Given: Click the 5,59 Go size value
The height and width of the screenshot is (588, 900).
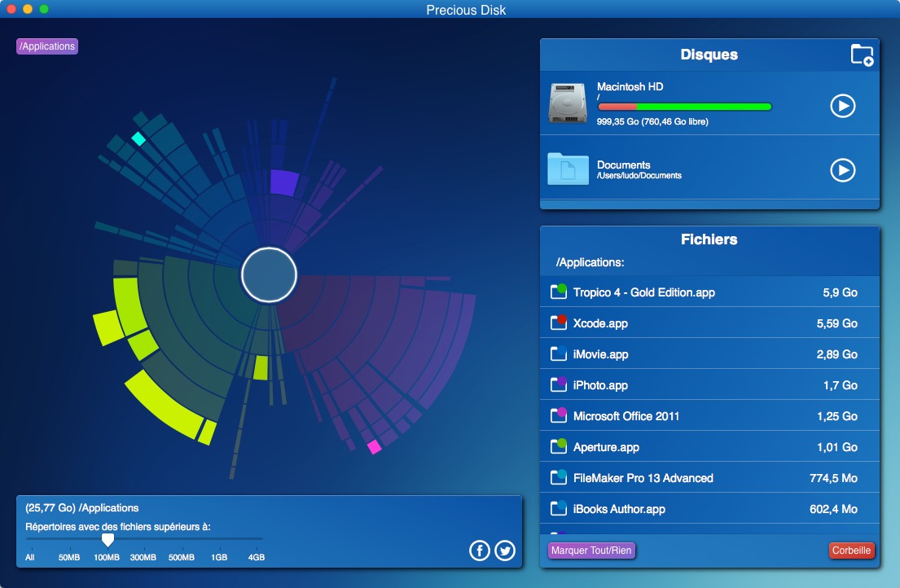Looking at the screenshot, I should point(837,323).
